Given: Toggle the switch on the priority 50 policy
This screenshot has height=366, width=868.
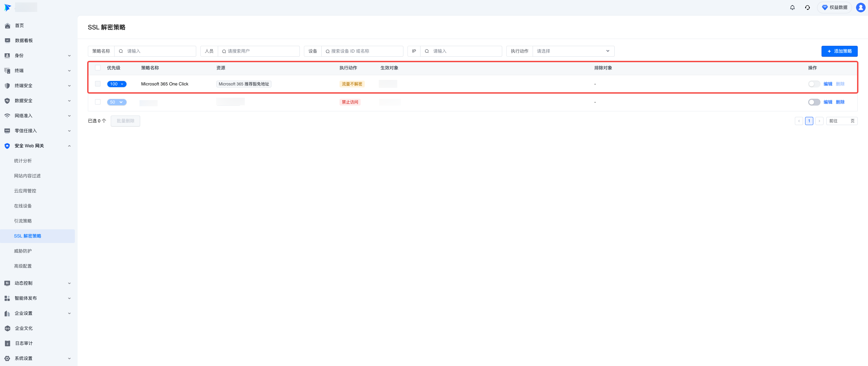Looking at the screenshot, I should 814,102.
